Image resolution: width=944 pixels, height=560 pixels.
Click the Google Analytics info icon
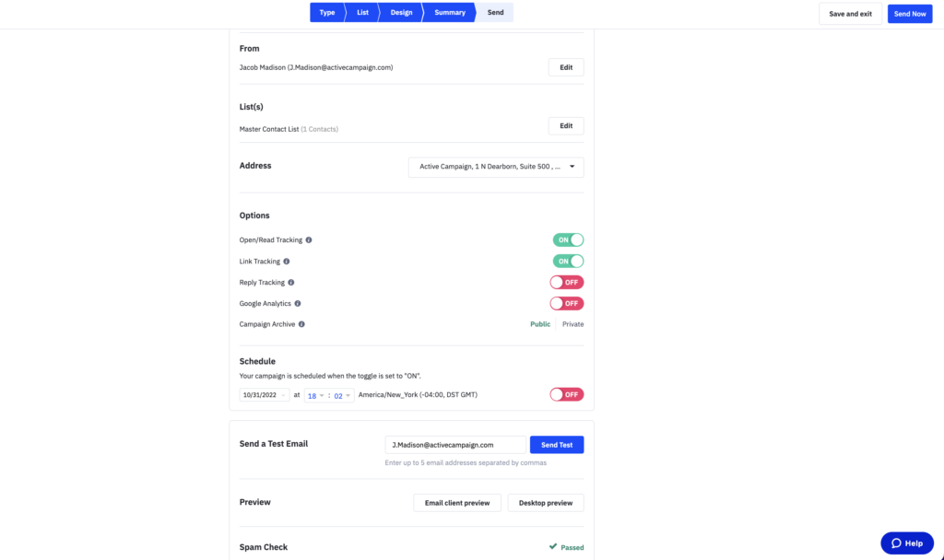[x=298, y=304]
